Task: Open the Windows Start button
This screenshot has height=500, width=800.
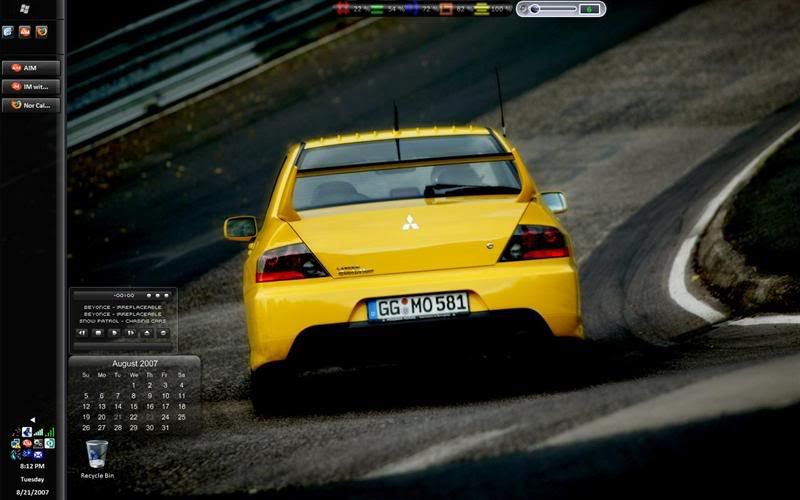Action: [x=24, y=9]
